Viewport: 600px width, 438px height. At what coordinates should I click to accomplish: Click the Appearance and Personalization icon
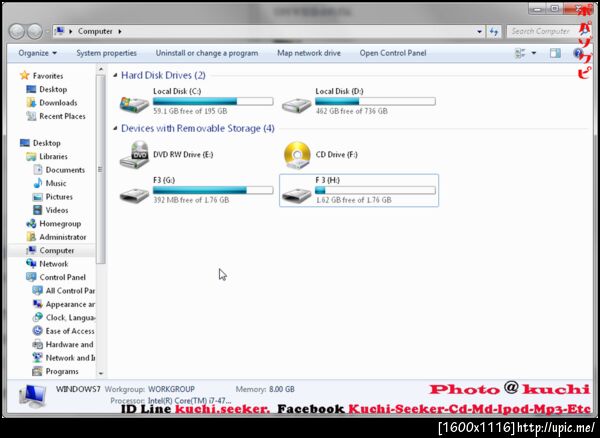(x=38, y=304)
